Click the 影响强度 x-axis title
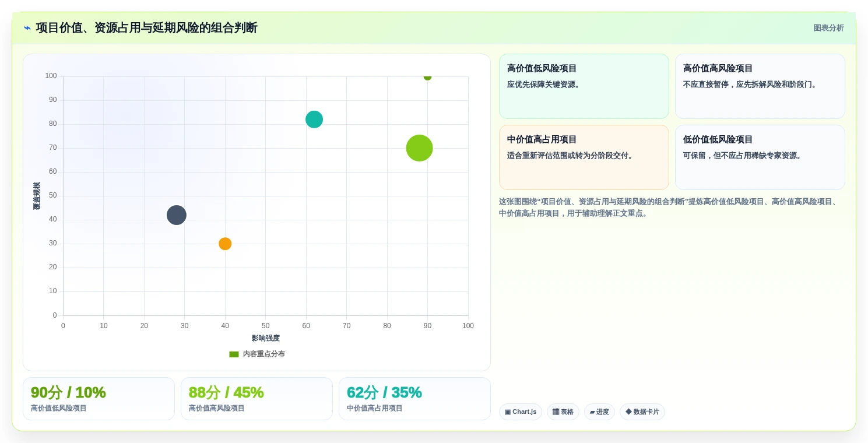Screen dimensions: 868x443 pyautogui.click(x=266, y=338)
